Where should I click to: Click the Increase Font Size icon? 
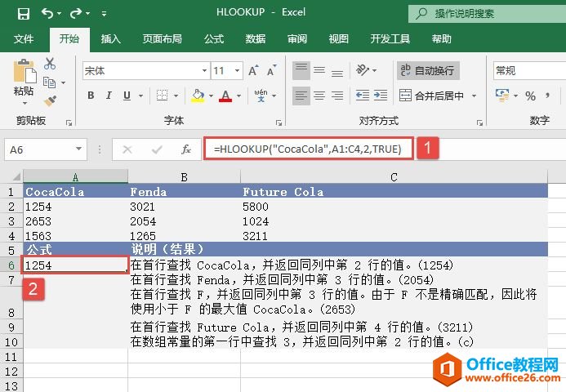(254, 70)
